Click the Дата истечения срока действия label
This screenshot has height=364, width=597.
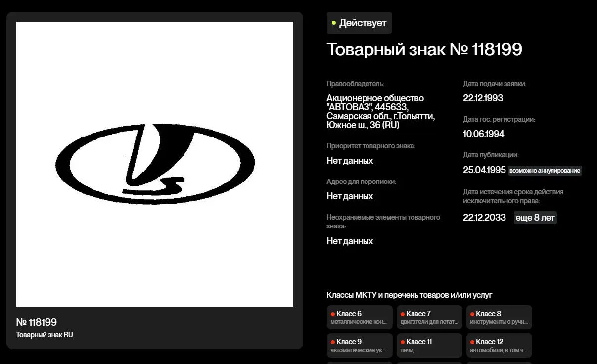(513, 196)
